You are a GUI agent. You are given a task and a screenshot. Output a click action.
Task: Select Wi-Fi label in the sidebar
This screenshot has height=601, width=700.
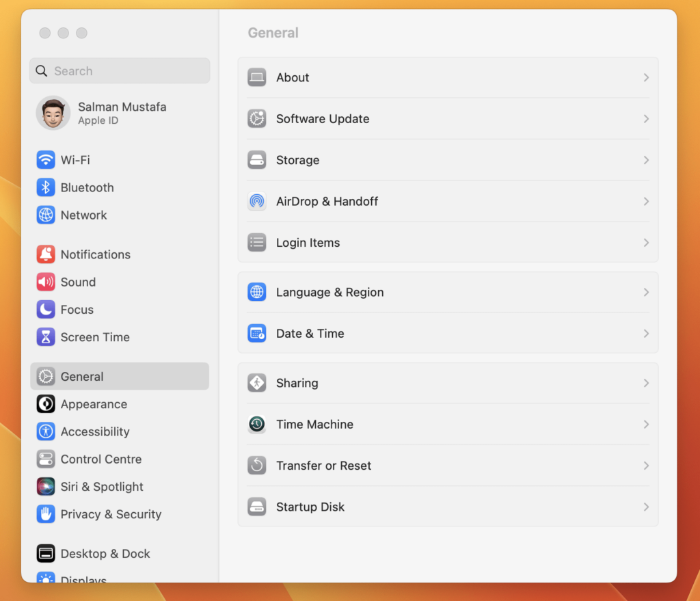point(75,160)
